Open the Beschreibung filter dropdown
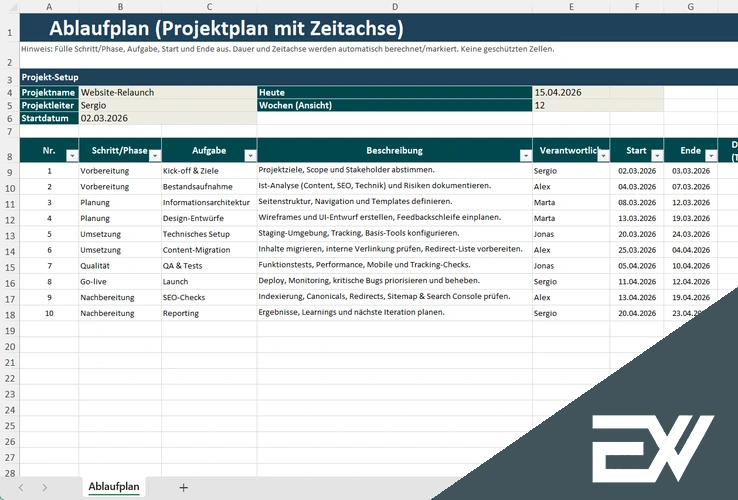738x500 pixels. tap(526, 156)
